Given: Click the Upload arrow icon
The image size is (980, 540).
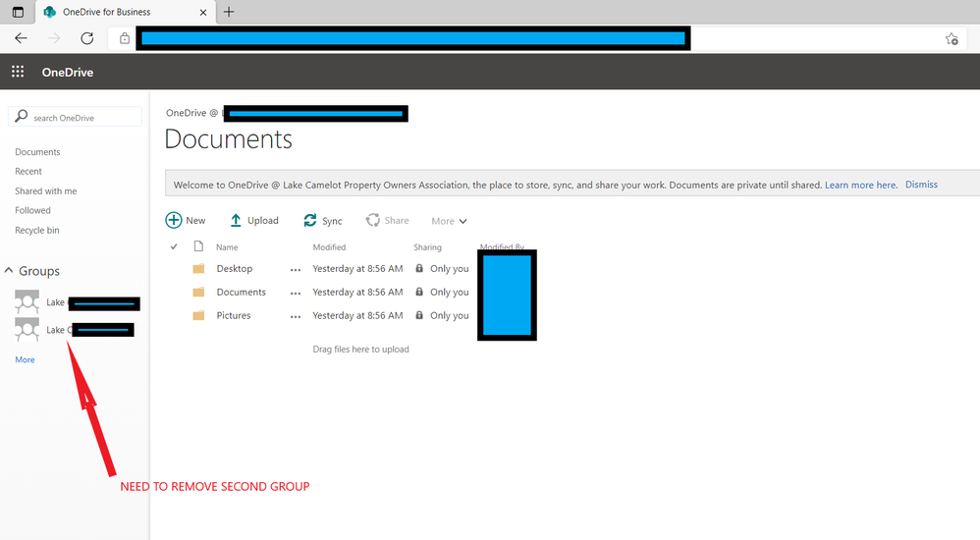Looking at the screenshot, I should click(236, 220).
